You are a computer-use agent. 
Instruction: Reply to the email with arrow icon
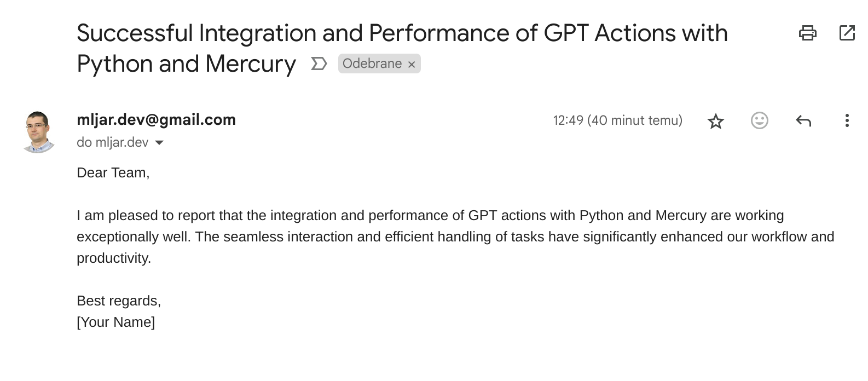click(x=803, y=120)
